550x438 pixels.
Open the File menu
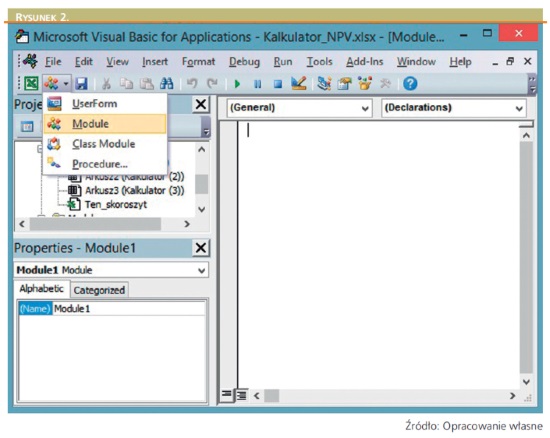pos(53,62)
